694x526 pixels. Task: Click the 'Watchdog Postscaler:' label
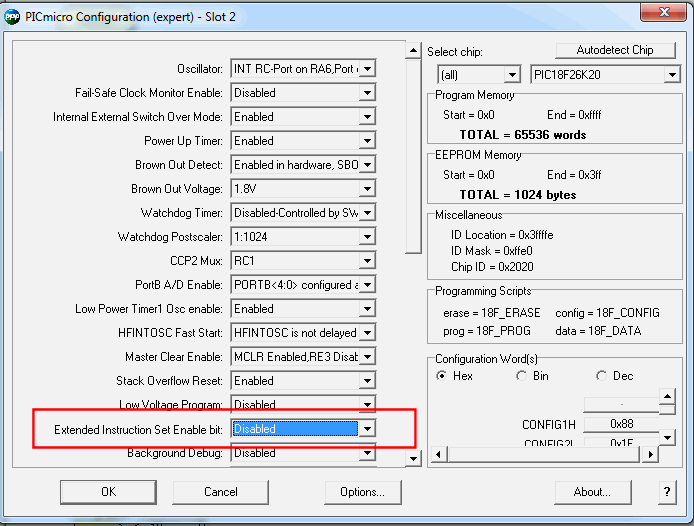point(170,237)
